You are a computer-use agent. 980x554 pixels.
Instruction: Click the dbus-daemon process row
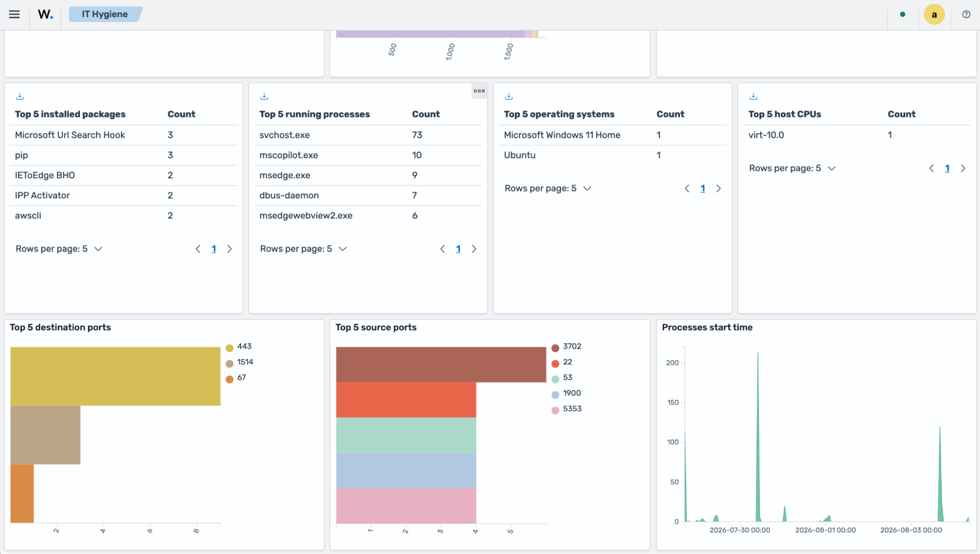pos(368,195)
